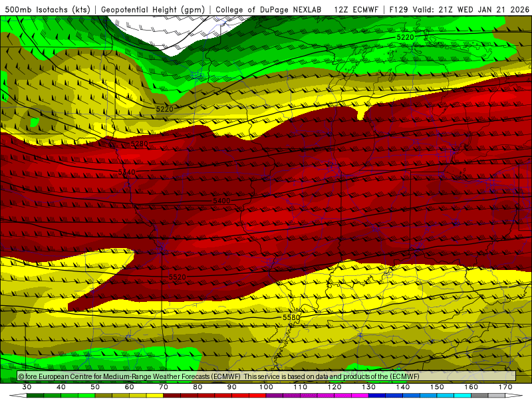Click the 50 value on the color scale
Image resolution: width=532 pixels, height=399 pixels.
(x=95, y=387)
